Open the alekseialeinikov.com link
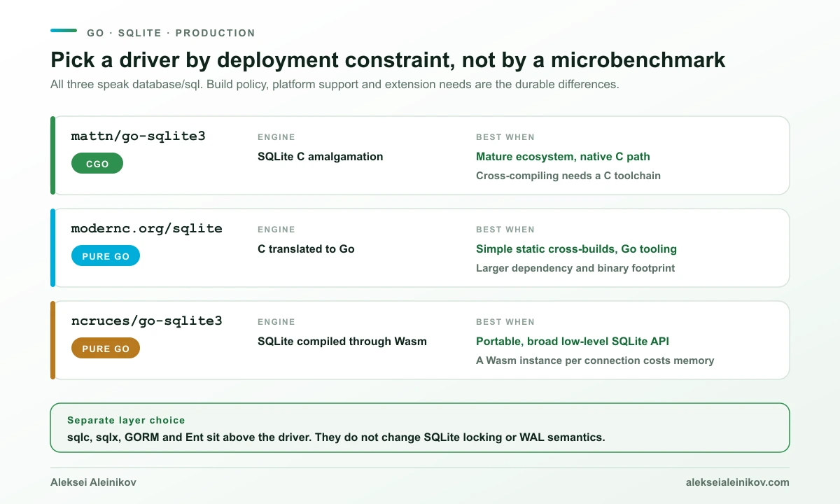The image size is (840, 504). pos(738,482)
